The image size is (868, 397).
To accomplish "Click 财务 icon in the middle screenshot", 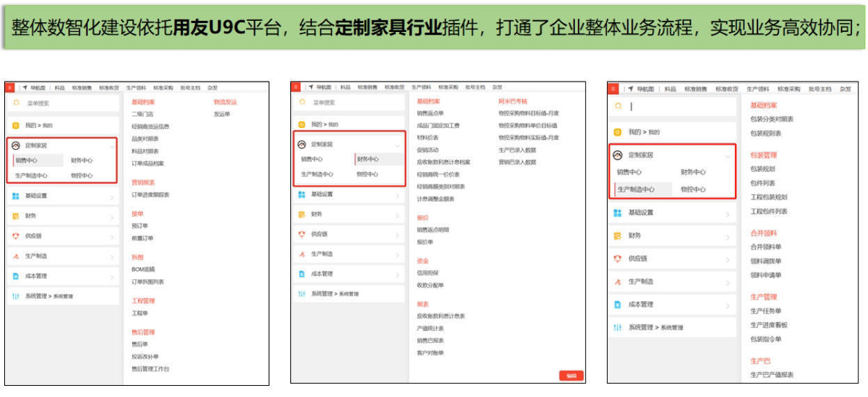I will pos(301,215).
